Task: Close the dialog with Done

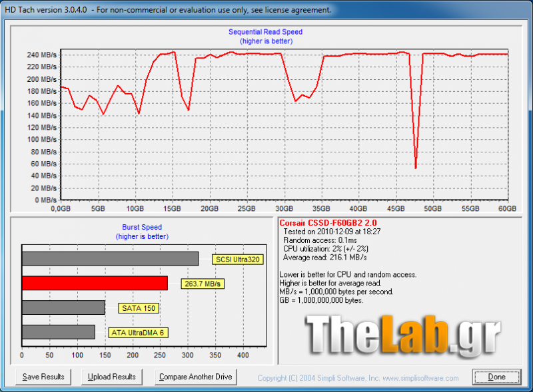Action: [x=496, y=377]
